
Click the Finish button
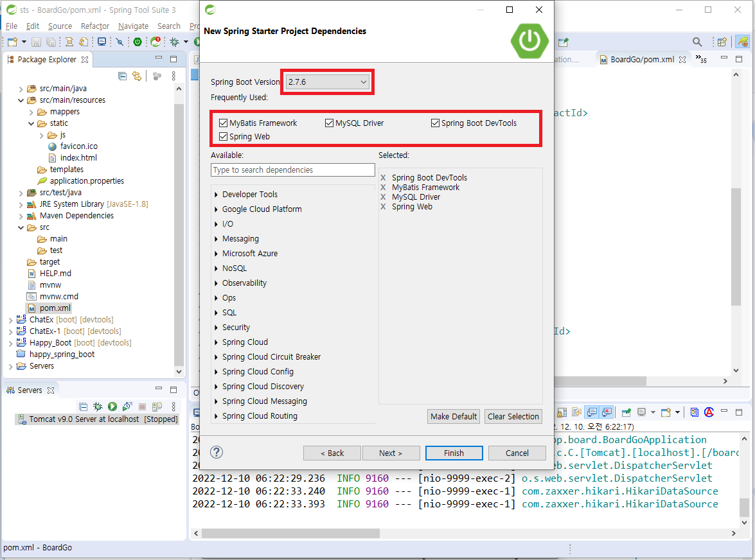point(454,453)
